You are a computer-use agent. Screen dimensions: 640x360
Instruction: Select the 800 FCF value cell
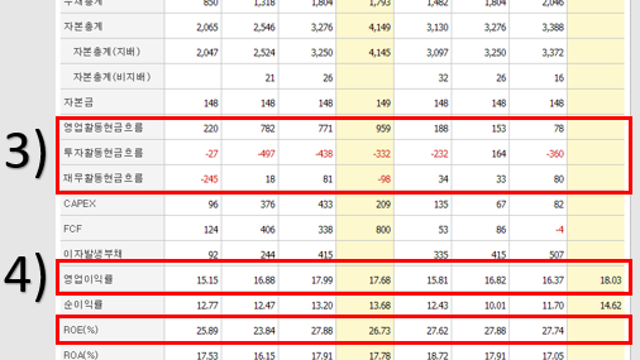click(x=383, y=230)
